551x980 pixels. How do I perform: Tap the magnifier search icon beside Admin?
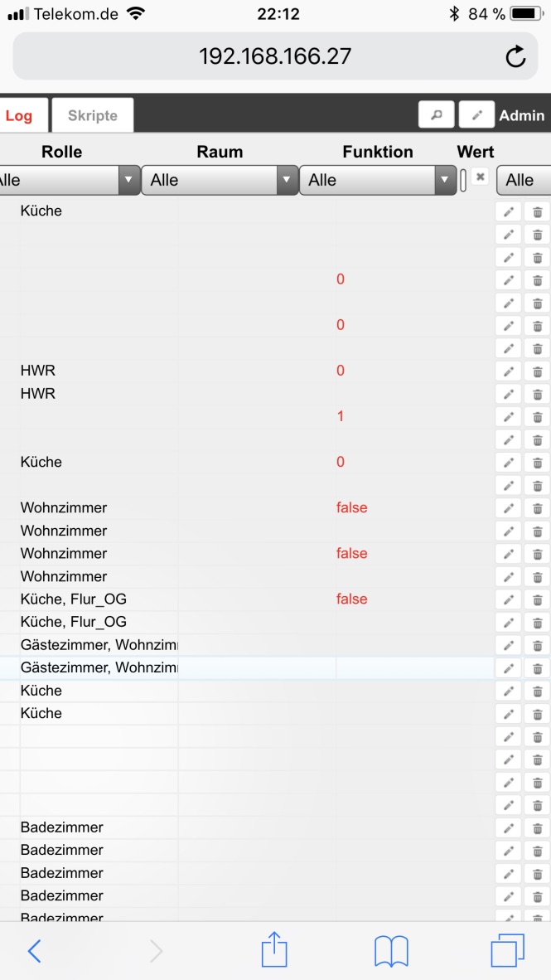tap(436, 115)
